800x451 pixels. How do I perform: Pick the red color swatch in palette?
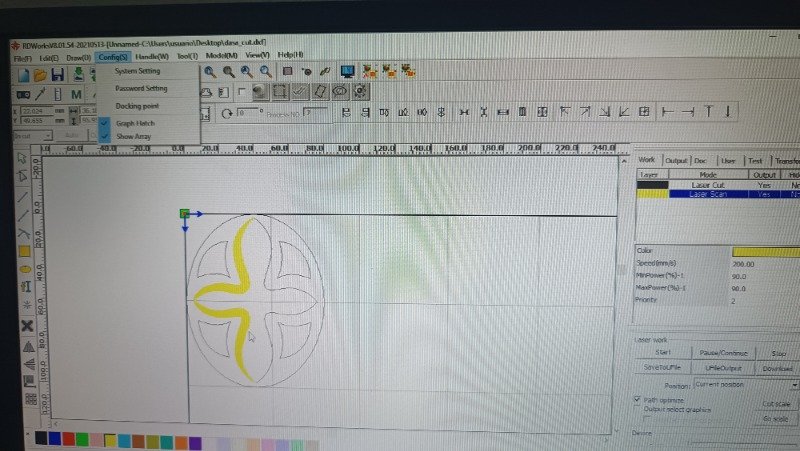(x=68, y=439)
